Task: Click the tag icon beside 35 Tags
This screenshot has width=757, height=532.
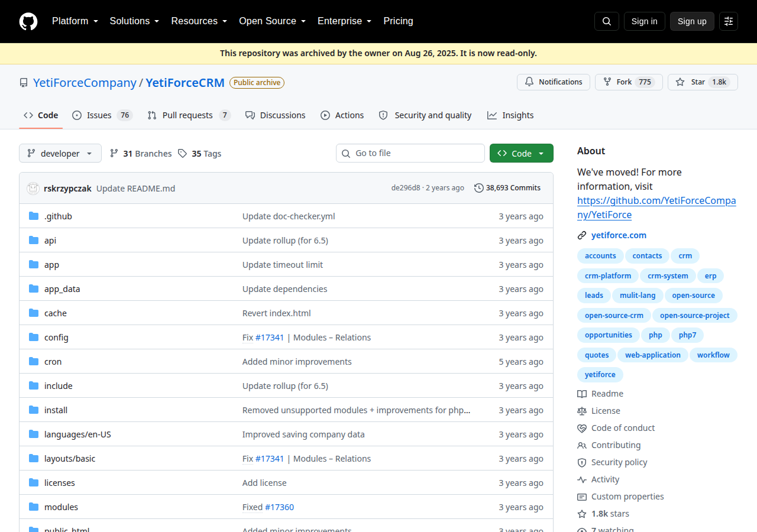Action: pos(183,154)
